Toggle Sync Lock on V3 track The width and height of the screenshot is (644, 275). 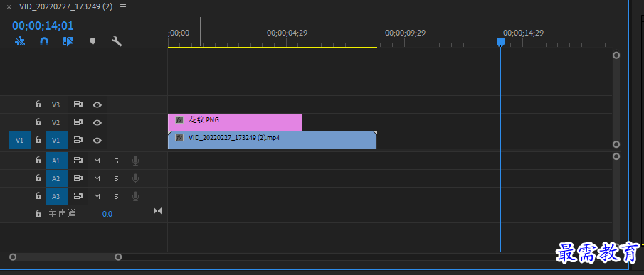click(78, 104)
